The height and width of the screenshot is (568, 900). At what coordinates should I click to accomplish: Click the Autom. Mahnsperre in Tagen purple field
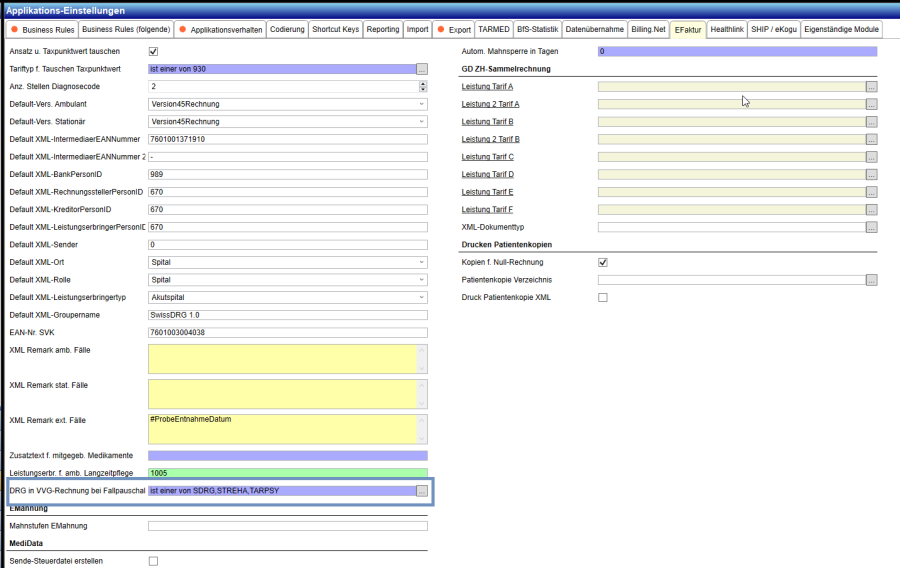pyautogui.click(x=736, y=51)
